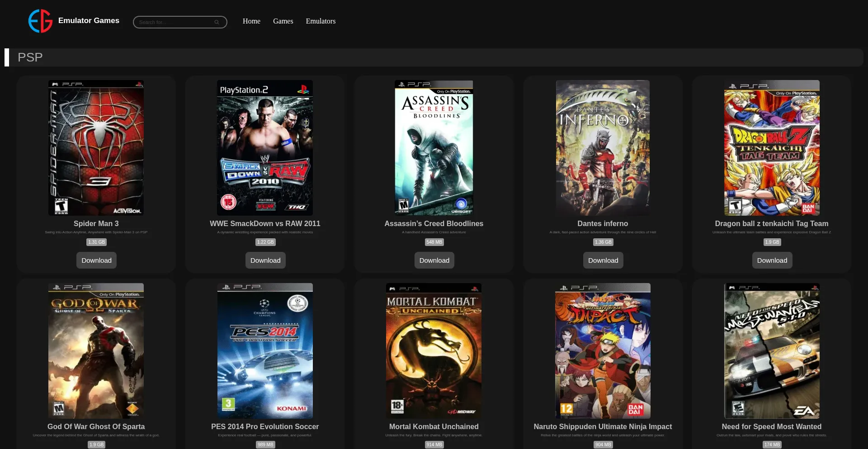
Task: Click the Emulator Games logo icon
Action: coord(40,21)
